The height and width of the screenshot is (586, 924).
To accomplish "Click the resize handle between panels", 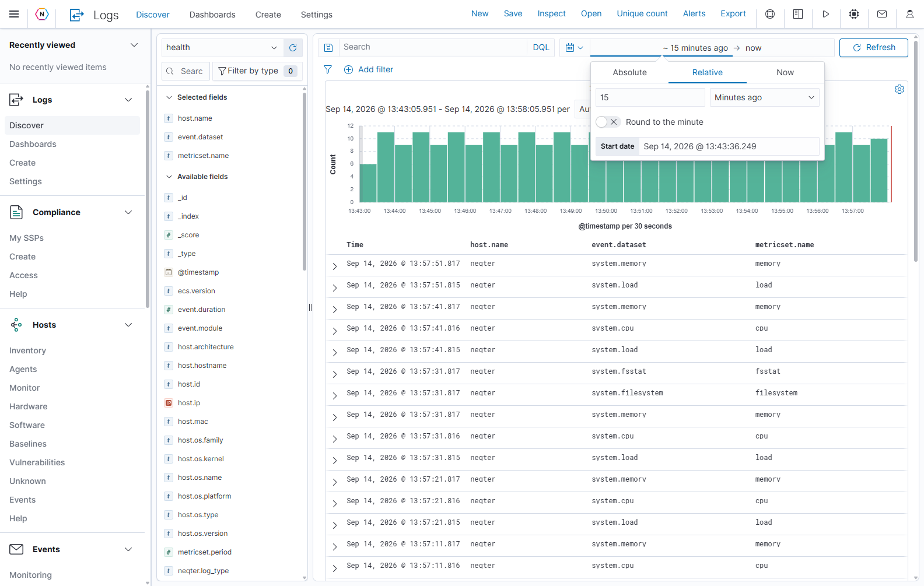I will point(310,307).
